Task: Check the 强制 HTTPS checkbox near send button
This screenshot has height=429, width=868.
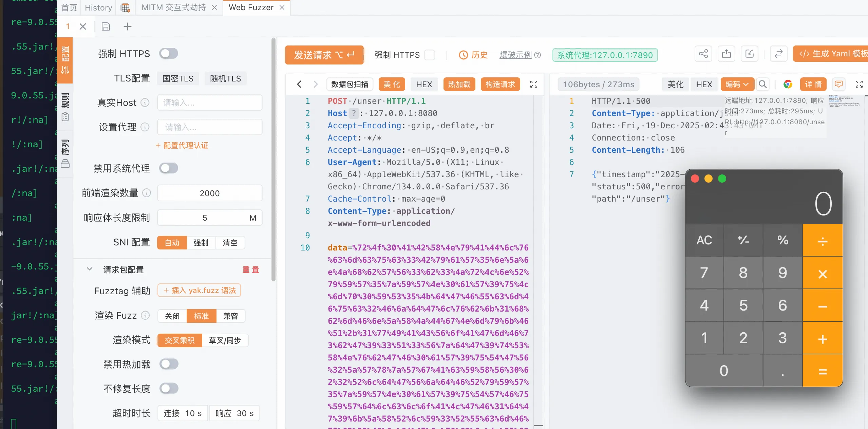Action: (x=430, y=55)
